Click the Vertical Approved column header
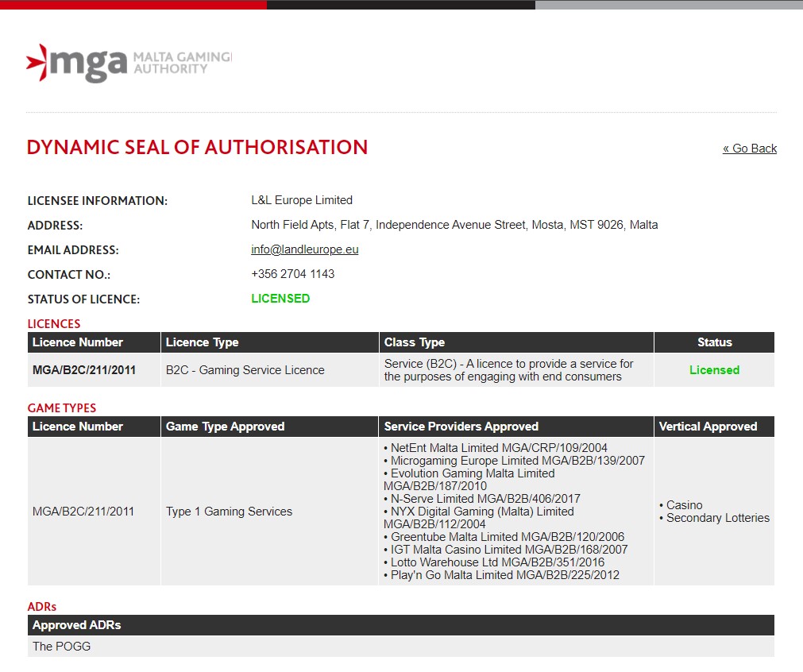This screenshot has width=803, height=672. [714, 426]
